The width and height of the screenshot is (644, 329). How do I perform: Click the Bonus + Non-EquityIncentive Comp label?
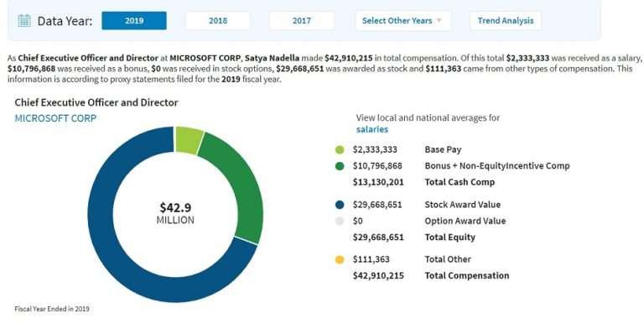coord(497,166)
